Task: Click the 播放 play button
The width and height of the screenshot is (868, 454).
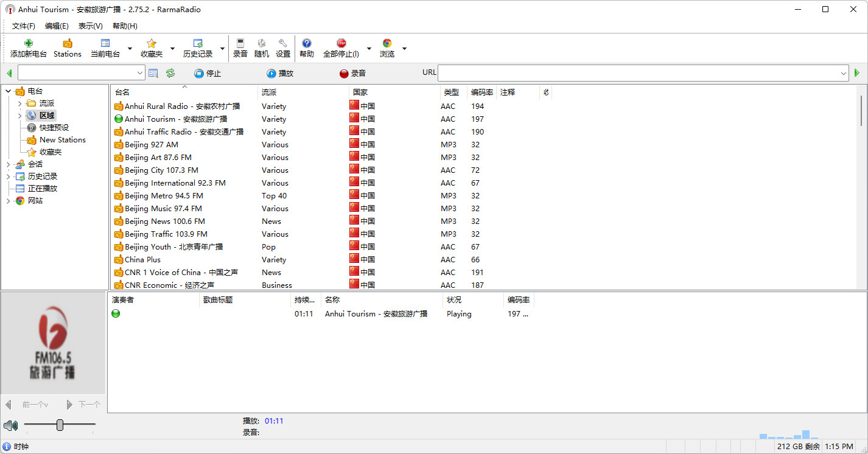Action: [280, 74]
